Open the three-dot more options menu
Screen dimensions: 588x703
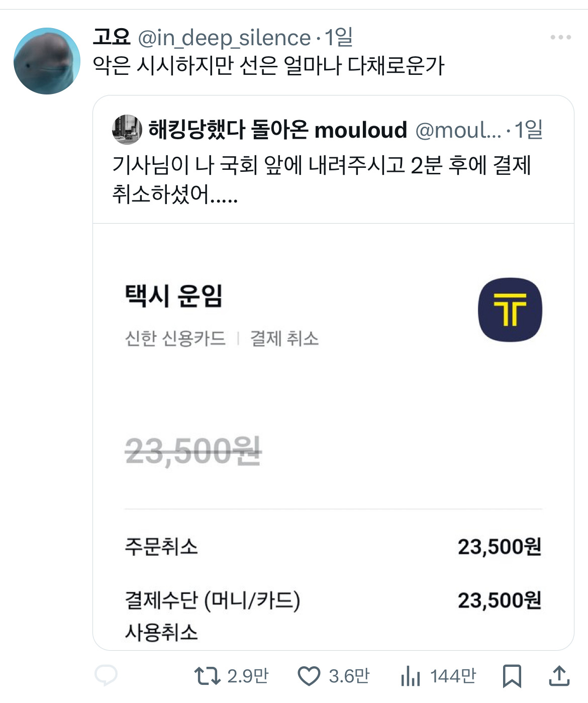(560, 37)
